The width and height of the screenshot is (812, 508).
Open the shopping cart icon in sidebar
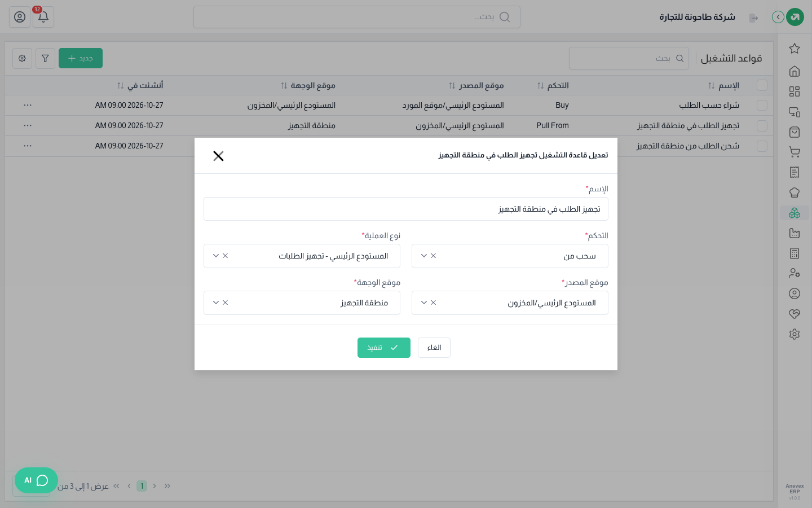pyautogui.click(x=795, y=152)
